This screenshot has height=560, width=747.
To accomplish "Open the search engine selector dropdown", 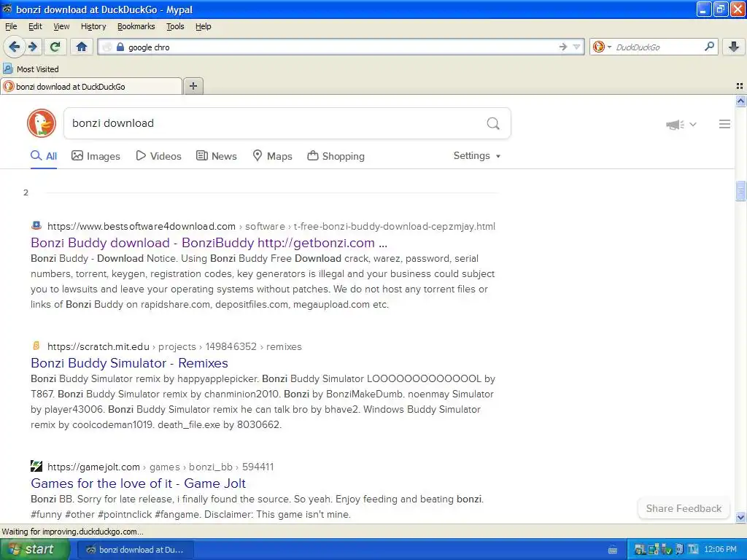I will coord(602,47).
